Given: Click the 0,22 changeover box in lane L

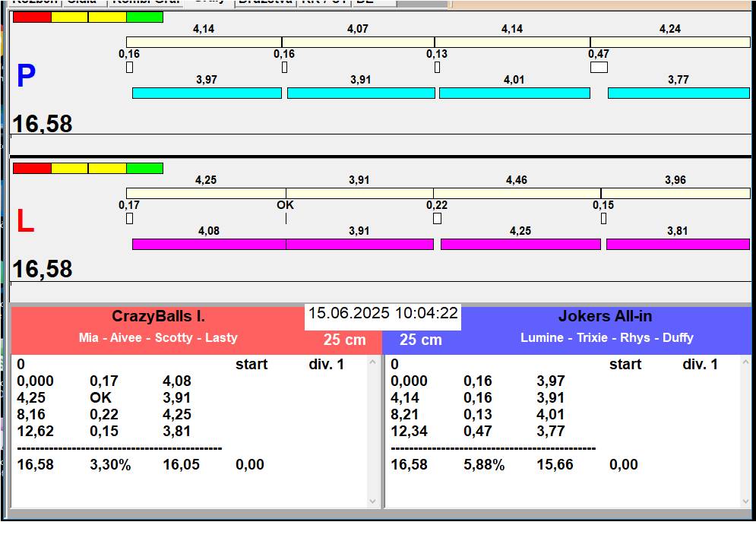Looking at the screenshot, I should (x=437, y=219).
